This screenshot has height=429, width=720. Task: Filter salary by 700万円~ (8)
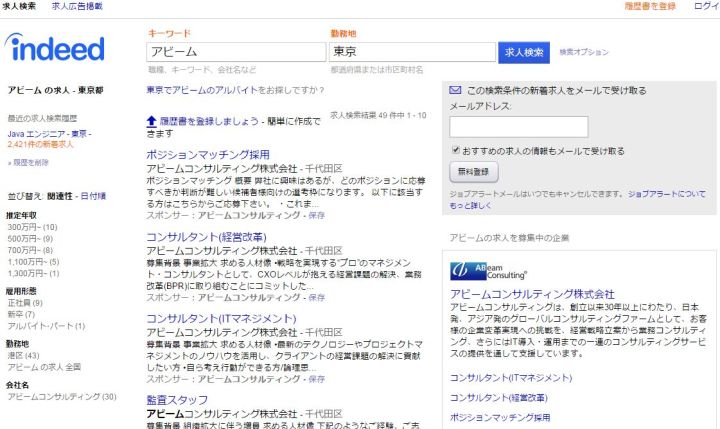pyautogui.click(x=30, y=250)
